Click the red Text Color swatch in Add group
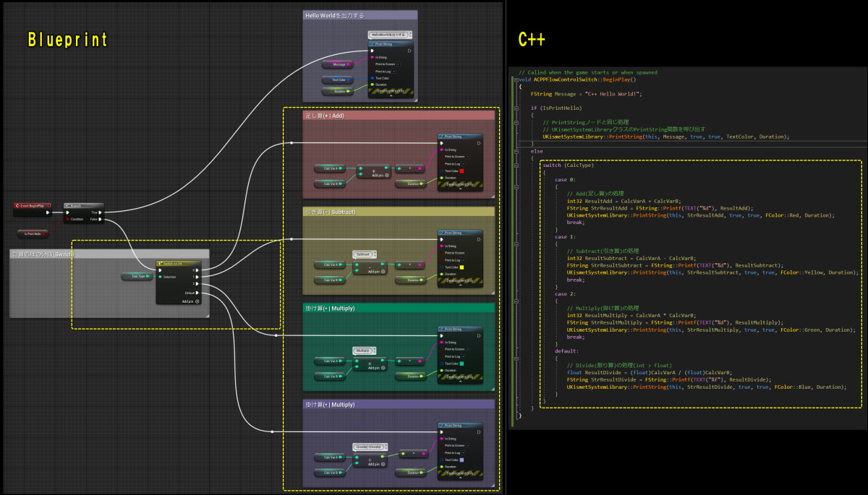The width and height of the screenshot is (868, 495). 461,171
